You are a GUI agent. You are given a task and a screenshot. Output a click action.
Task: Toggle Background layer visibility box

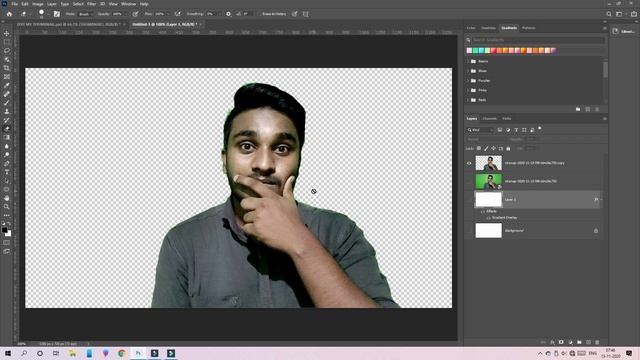click(469, 231)
